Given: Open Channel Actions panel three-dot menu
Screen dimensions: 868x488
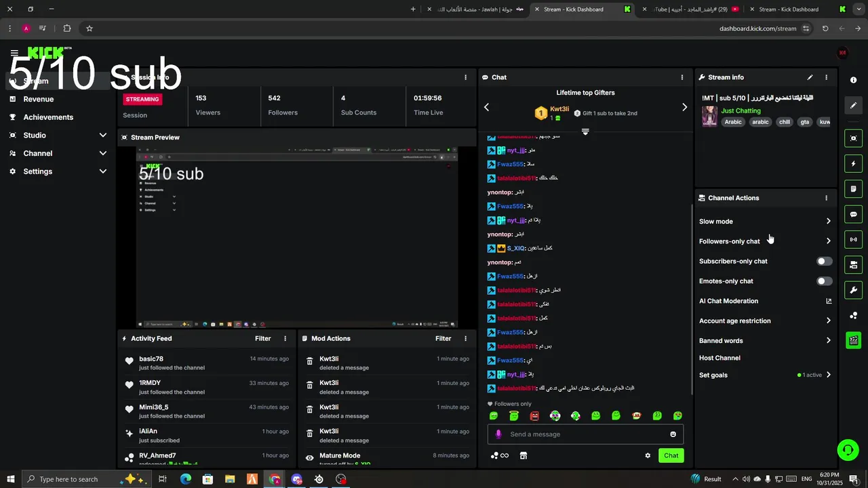Looking at the screenshot, I should coord(826,198).
